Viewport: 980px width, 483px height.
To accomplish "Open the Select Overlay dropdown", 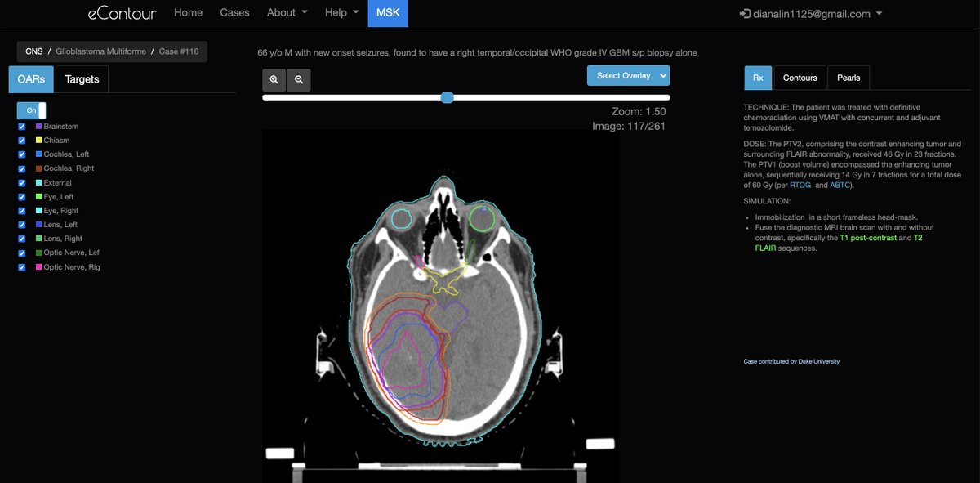I will point(628,75).
